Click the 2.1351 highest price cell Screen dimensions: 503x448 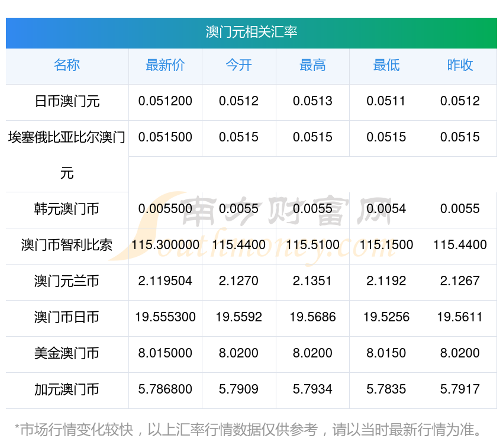(312, 281)
